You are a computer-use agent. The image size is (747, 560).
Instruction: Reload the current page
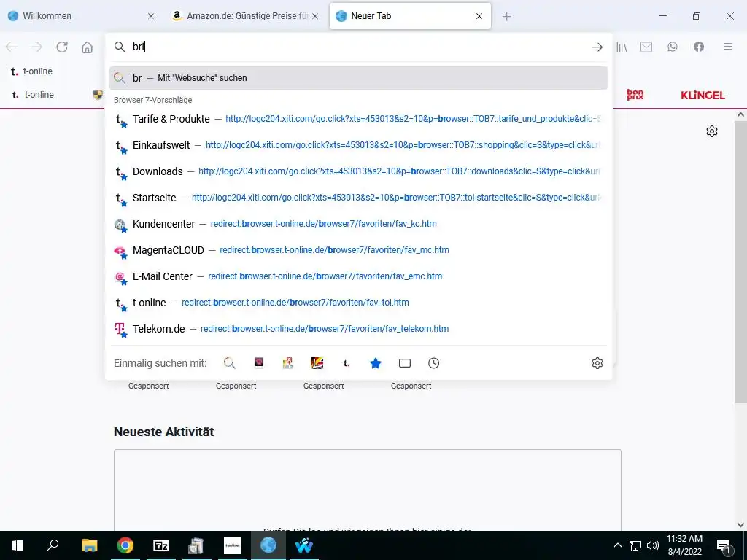click(62, 47)
